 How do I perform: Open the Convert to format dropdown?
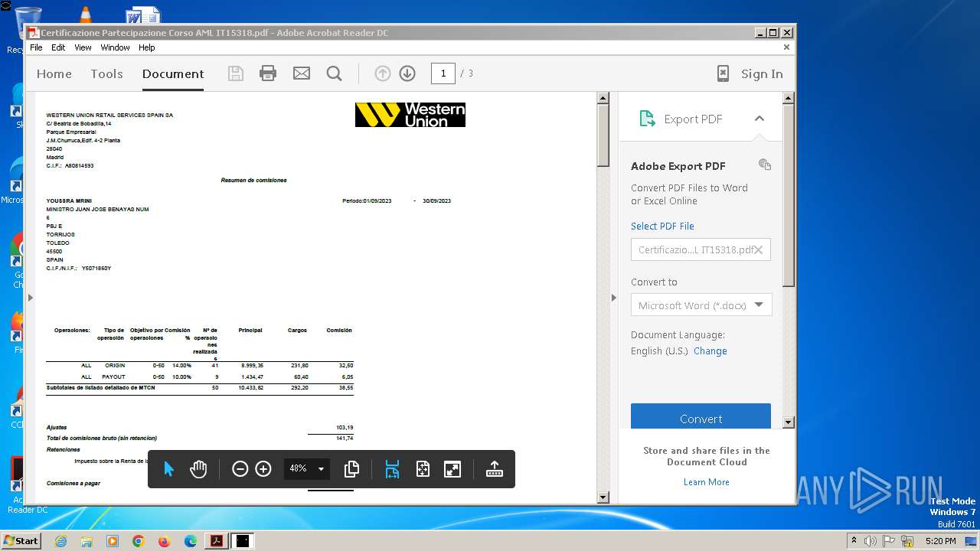click(759, 305)
